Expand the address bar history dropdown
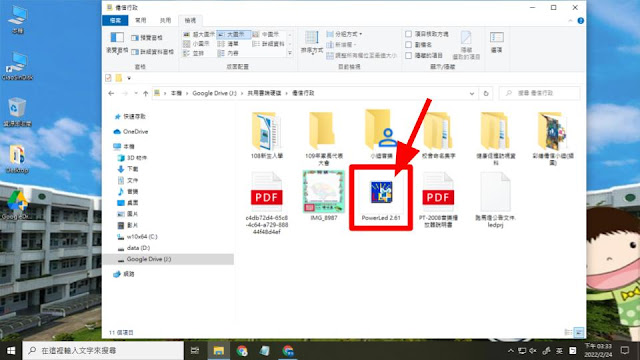This screenshot has width=640, height=360. 472,93
